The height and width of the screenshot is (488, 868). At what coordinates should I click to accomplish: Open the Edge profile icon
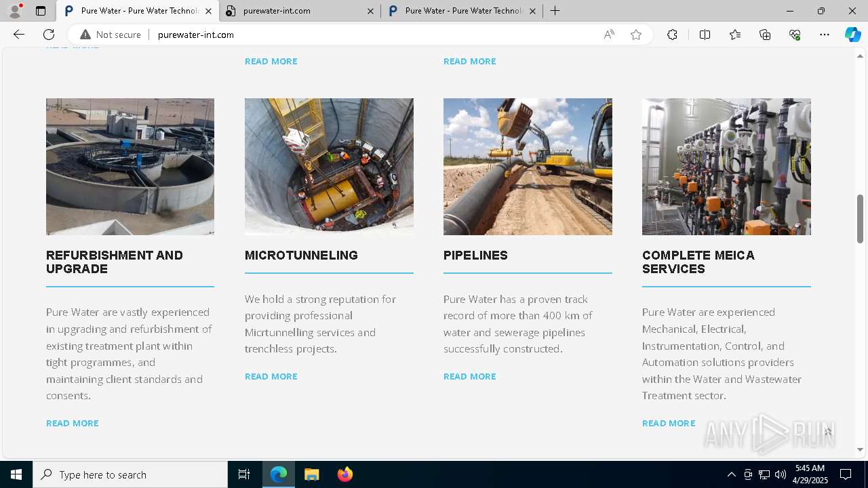click(15, 11)
